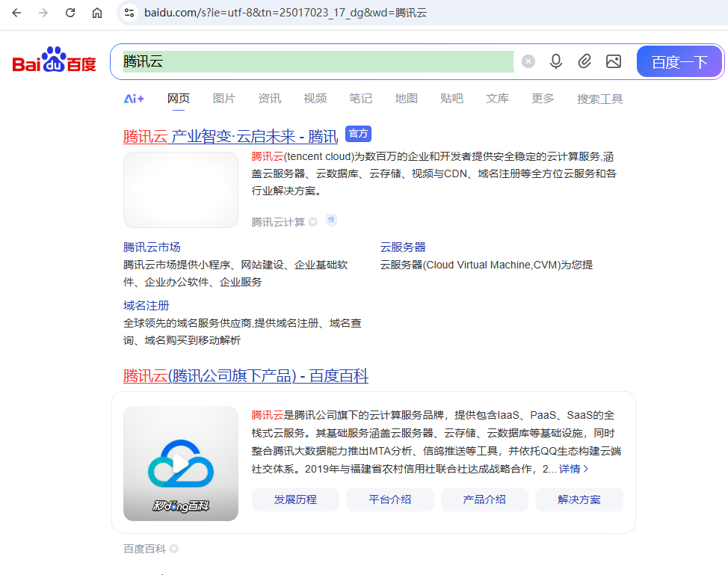Image resolution: width=728 pixels, height=575 pixels.
Task: Click the circle icon beside 百度百科 source
Action: coord(173,548)
